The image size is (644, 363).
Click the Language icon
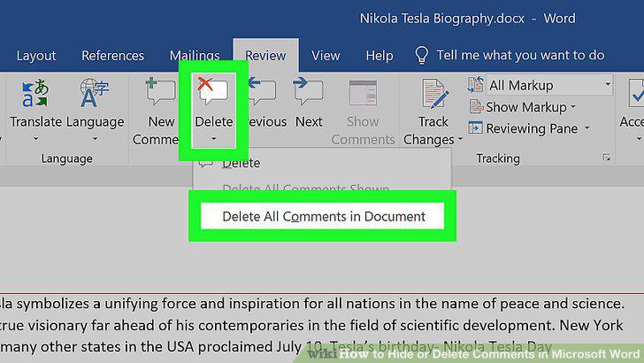coord(95,93)
